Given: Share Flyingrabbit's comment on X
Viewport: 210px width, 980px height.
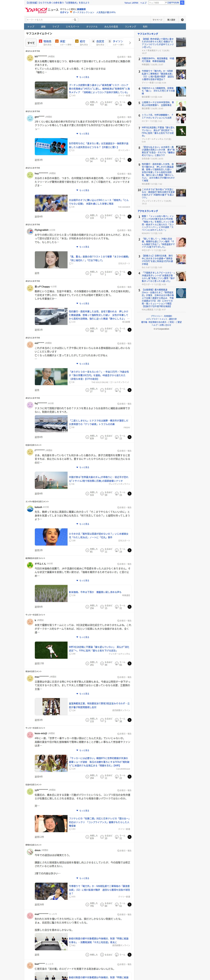Looking at the screenshot, I should click(129, 273).
